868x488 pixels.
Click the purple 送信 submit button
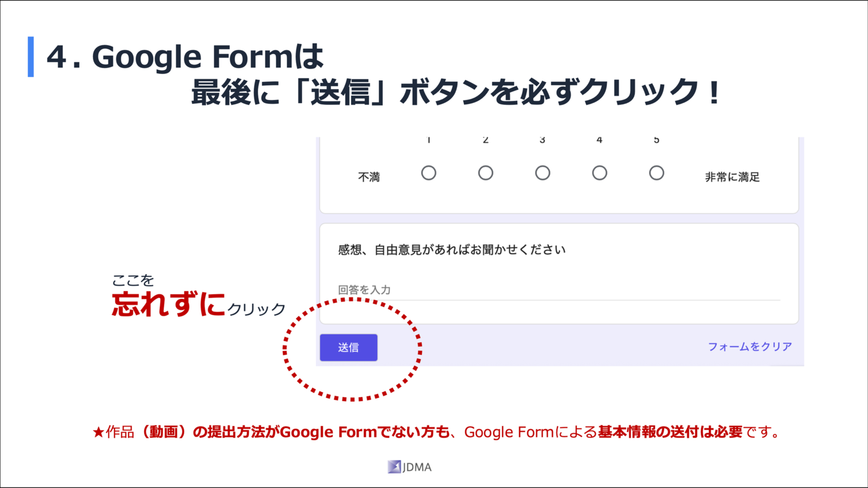348,348
